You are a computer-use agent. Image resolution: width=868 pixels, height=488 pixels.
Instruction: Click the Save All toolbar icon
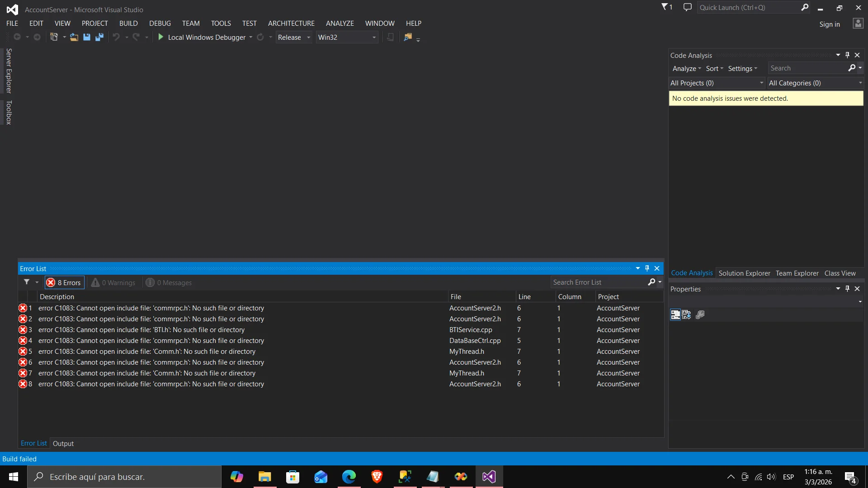(99, 37)
